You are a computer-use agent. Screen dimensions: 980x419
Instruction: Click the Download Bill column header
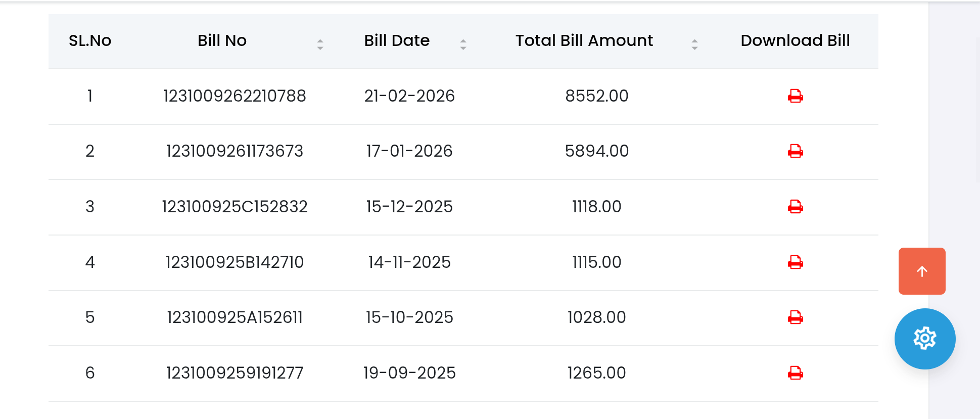(795, 40)
